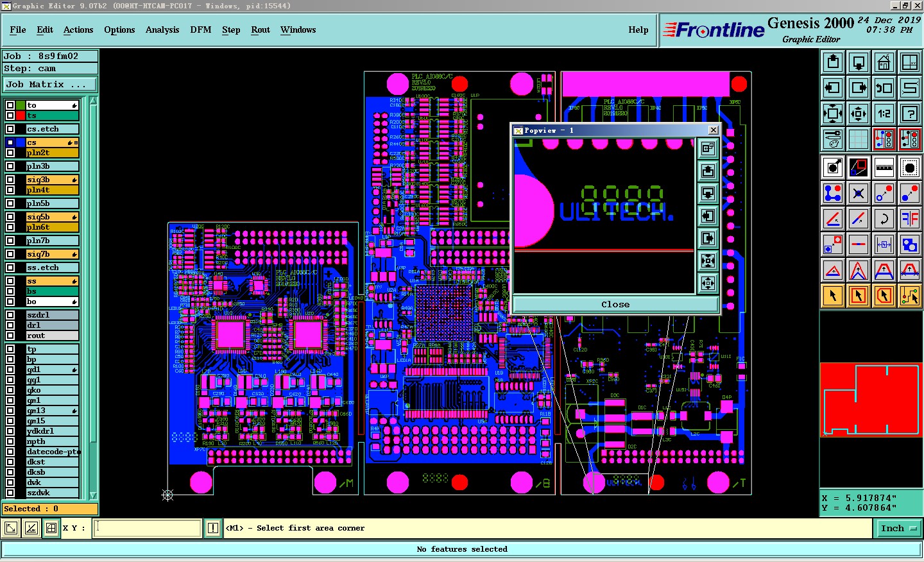Viewport: 924px width, 562px height.
Task: Click the mirror feature icon with F letters
Action: 910,219
